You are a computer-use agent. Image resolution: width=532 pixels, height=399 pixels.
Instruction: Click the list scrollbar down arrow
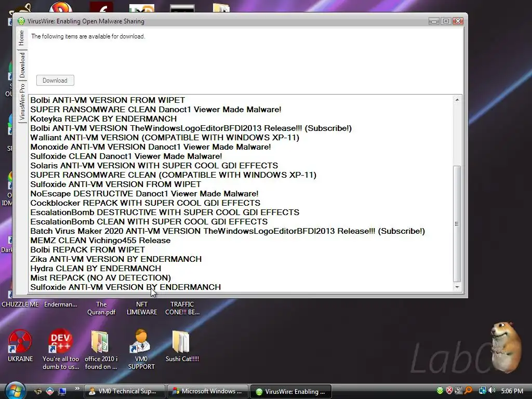tap(457, 287)
